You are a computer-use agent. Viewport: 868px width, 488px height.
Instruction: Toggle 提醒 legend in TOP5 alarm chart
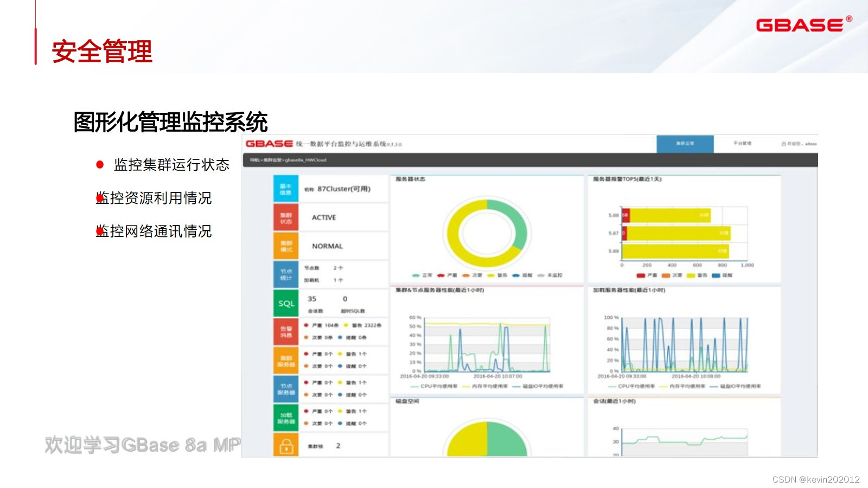722,275
